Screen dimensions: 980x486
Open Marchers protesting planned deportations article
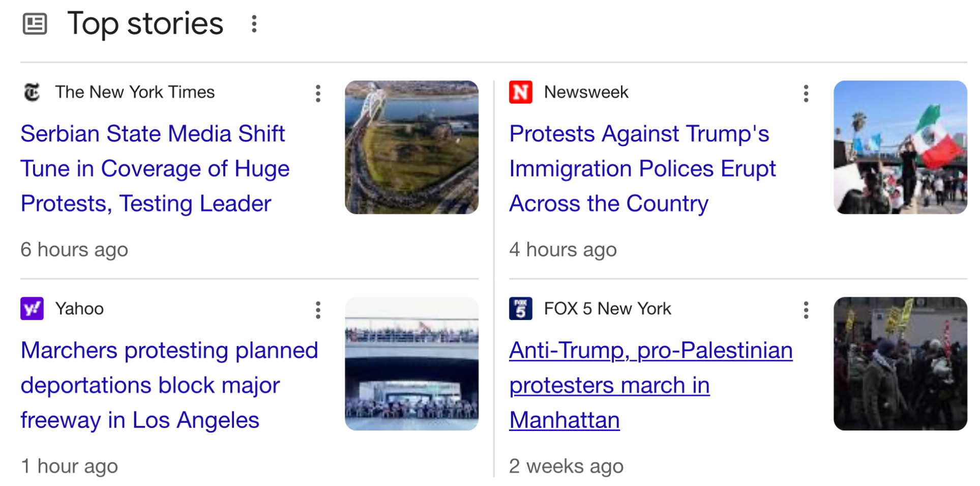pos(169,385)
